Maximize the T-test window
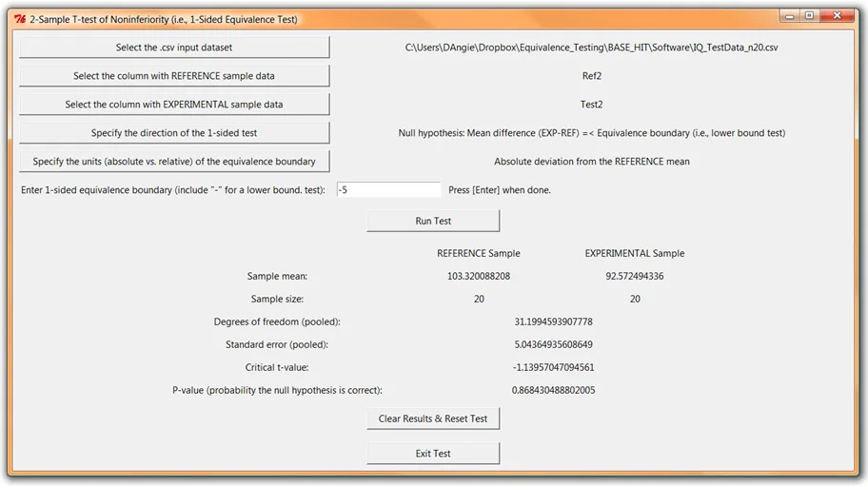The image size is (868, 486). [x=809, y=16]
